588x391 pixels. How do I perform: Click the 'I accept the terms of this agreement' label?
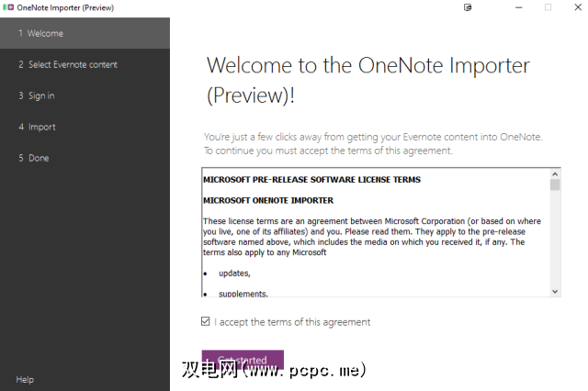point(292,322)
